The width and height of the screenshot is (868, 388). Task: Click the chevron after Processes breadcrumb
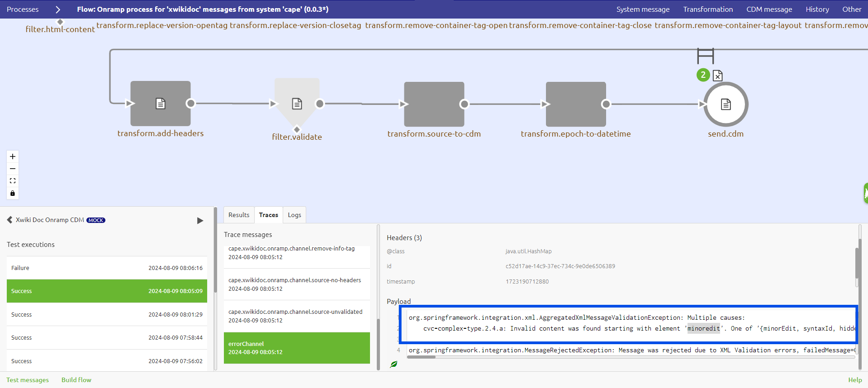click(58, 9)
